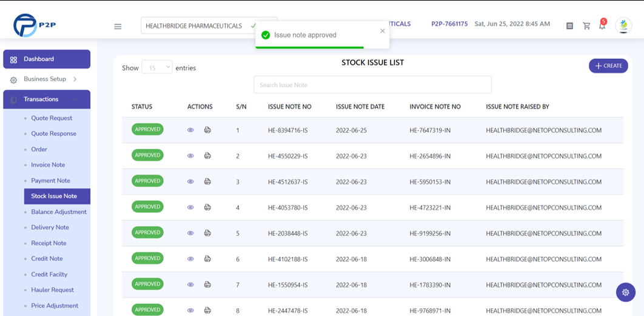Viewport: 644px width, 316px height.
Task: Print issue note HE-4053780-IS
Action: pyautogui.click(x=208, y=207)
